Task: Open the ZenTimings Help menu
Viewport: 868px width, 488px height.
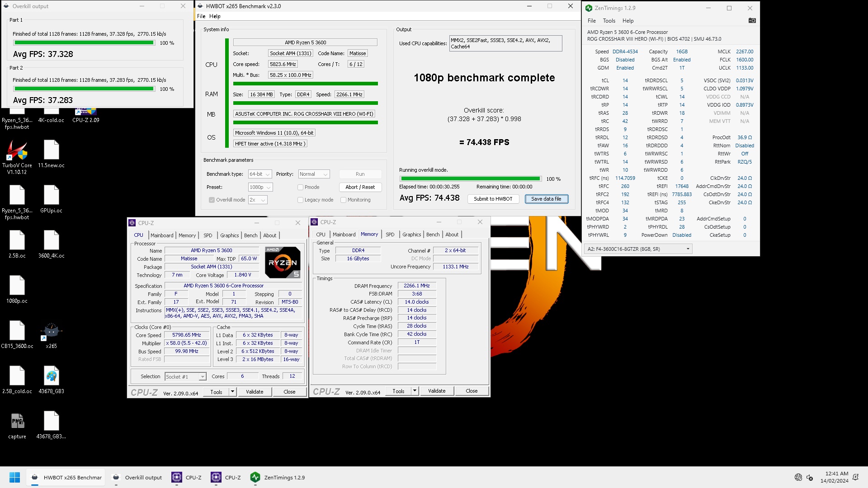Action: tap(628, 21)
